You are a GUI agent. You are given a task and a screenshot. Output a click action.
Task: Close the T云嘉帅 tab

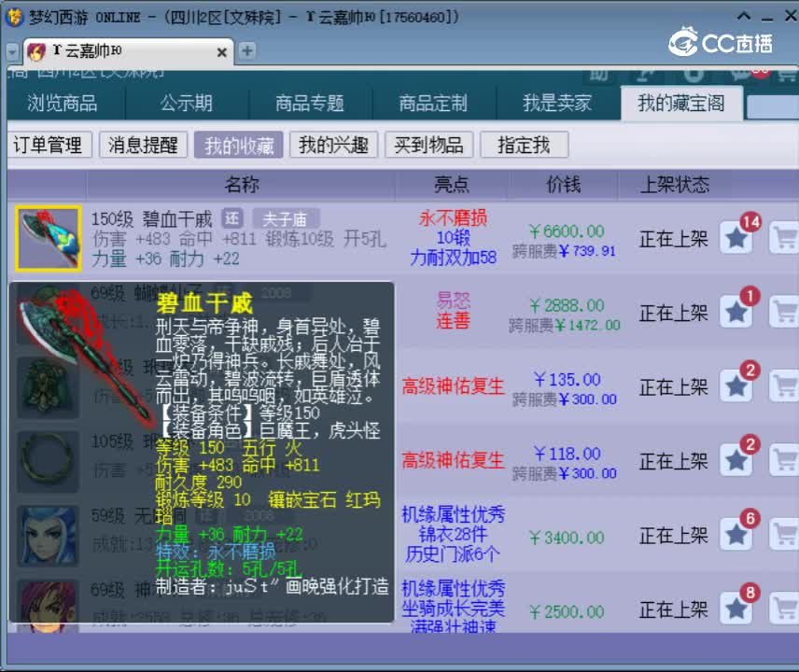(221, 52)
